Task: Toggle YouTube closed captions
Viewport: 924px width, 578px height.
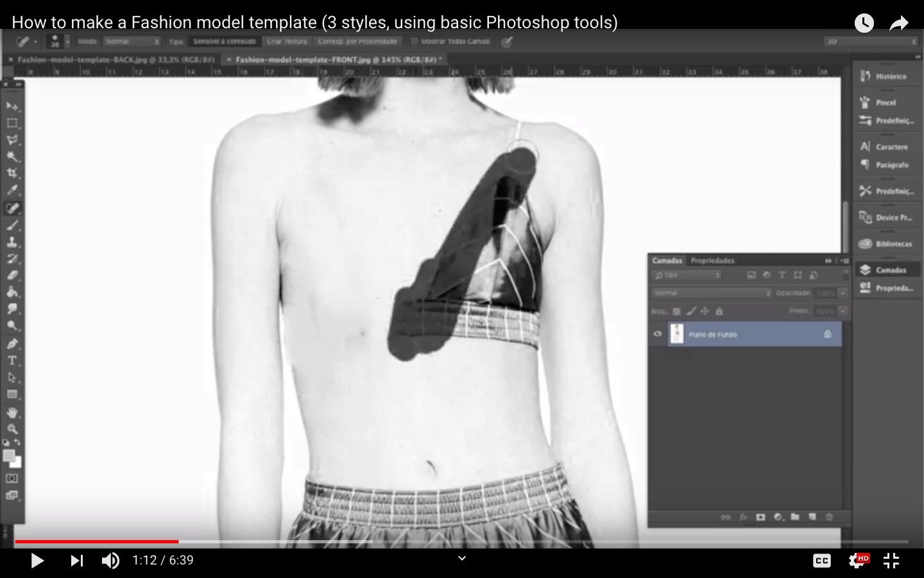Action: (x=822, y=561)
